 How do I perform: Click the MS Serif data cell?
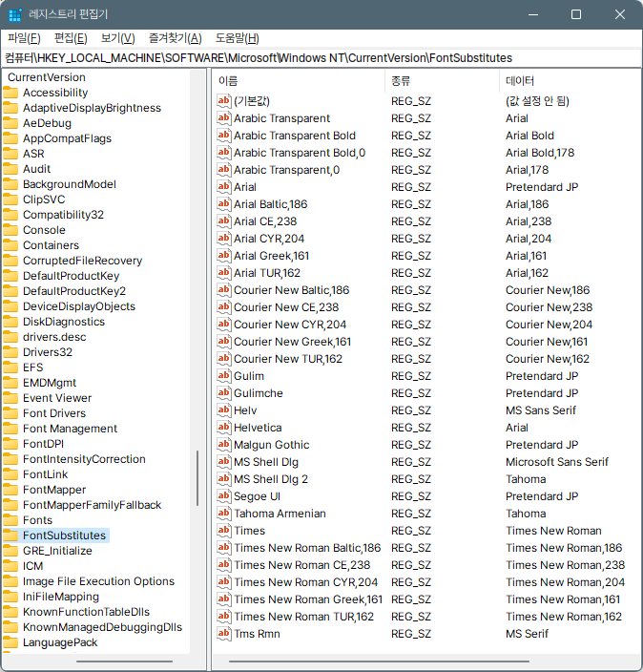click(527, 634)
